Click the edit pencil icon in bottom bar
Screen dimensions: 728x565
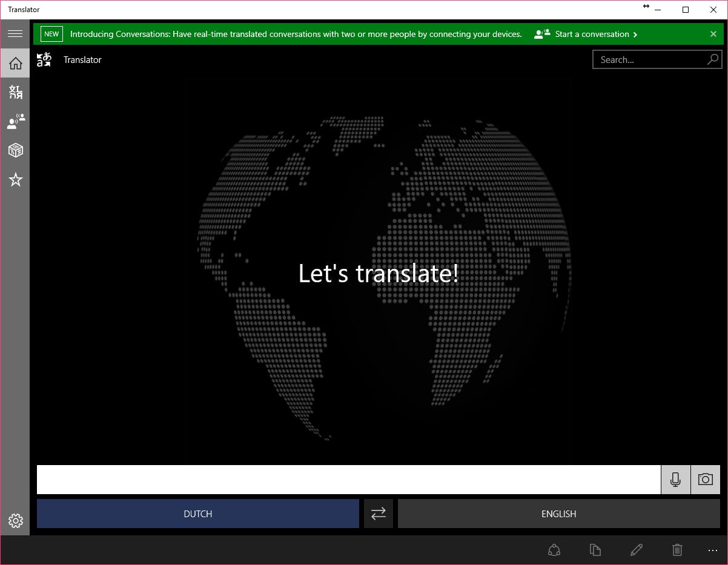(636, 550)
